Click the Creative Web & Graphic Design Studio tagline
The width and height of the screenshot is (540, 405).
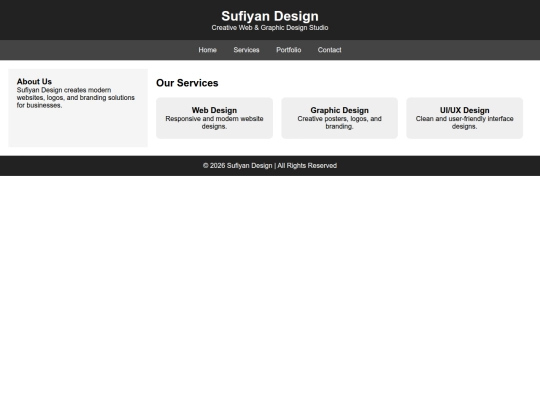pyautogui.click(x=270, y=28)
